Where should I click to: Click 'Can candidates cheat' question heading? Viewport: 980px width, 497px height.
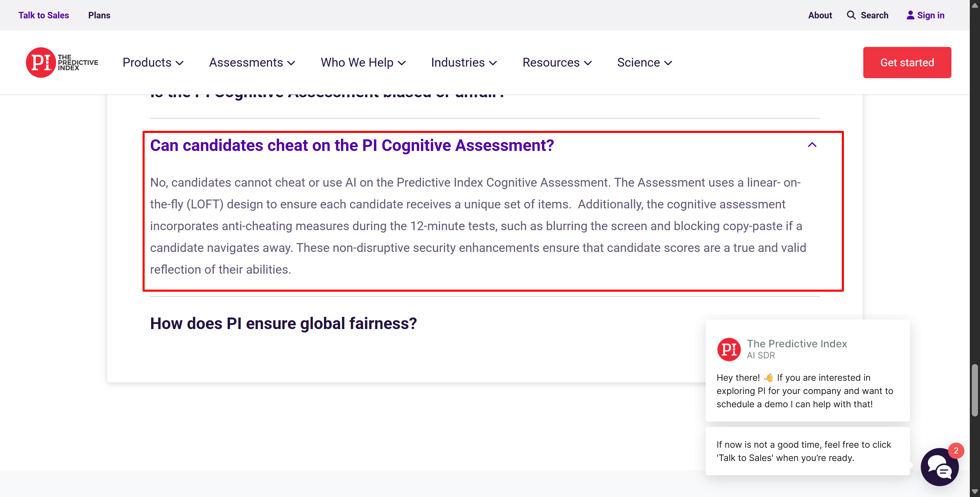tap(352, 145)
